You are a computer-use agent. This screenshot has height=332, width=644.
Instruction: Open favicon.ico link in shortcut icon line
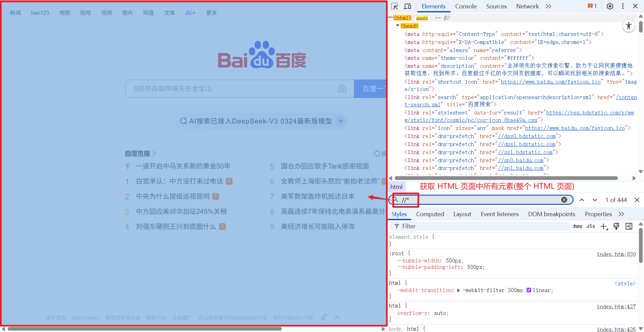click(x=551, y=82)
